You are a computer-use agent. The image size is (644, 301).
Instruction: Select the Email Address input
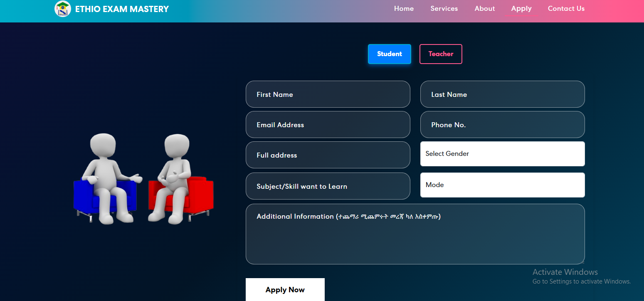tap(328, 125)
